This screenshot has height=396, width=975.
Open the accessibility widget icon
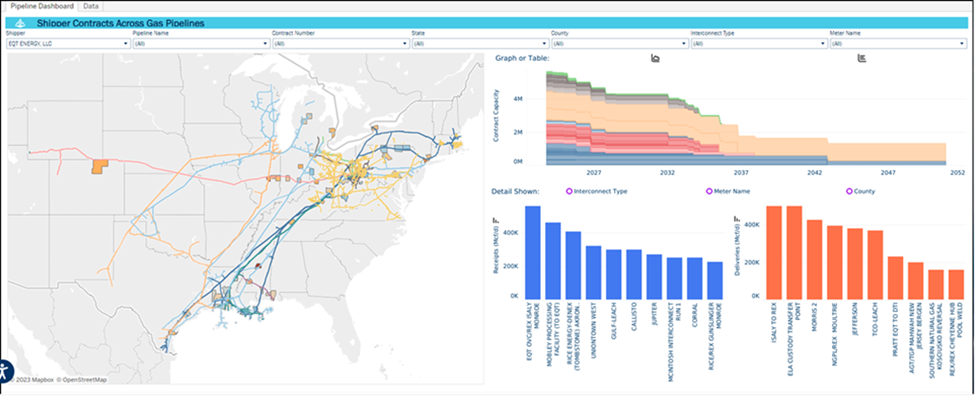click(x=5, y=372)
